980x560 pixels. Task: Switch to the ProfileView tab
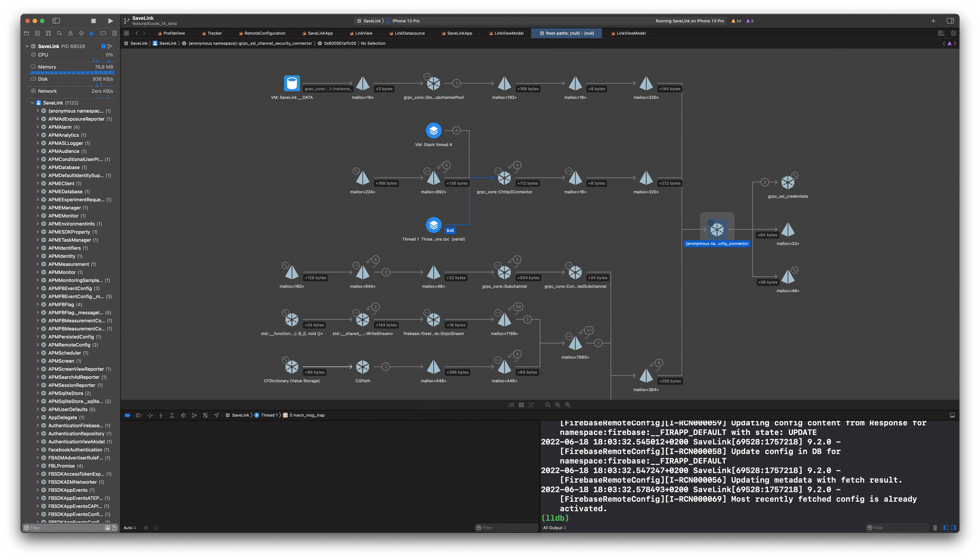171,33
